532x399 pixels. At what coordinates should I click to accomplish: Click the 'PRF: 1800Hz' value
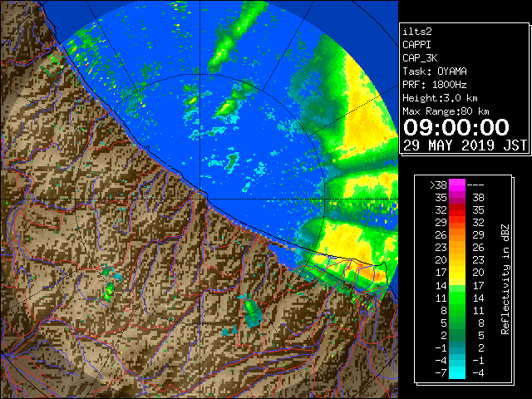click(435, 85)
